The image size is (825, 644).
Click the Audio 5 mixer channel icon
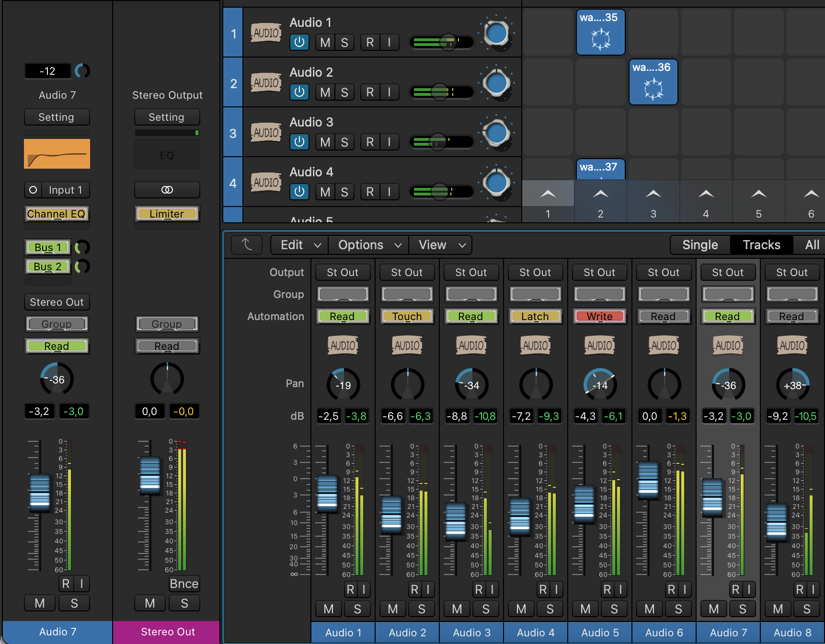(x=599, y=345)
